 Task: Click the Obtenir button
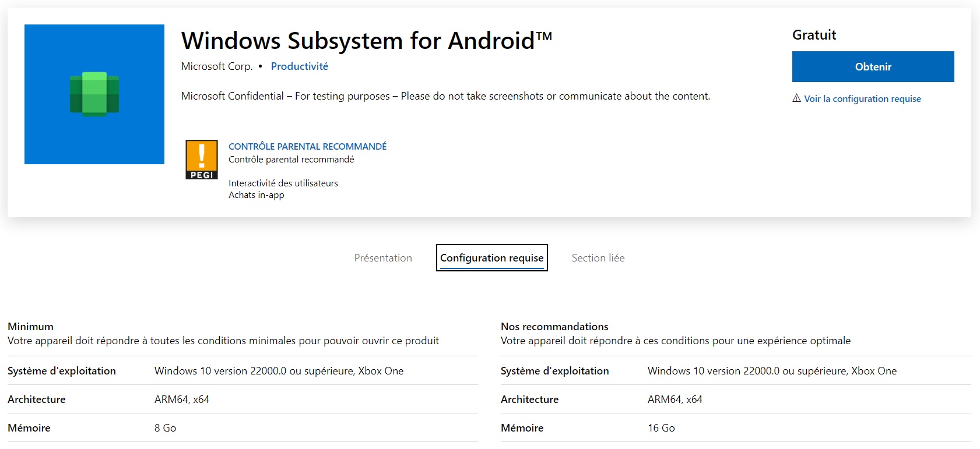tap(873, 67)
